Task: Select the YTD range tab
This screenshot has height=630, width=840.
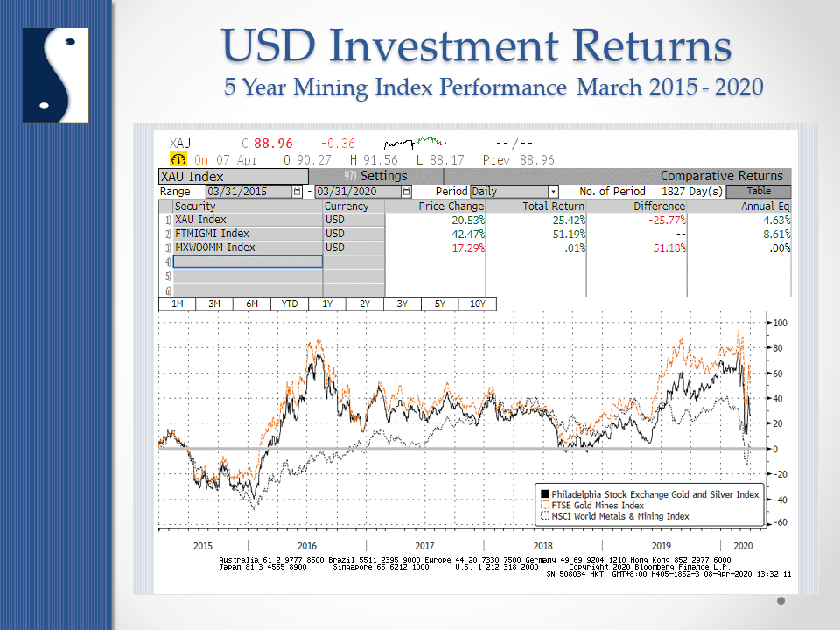Action: pyautogui.click(x=290, y=304)
